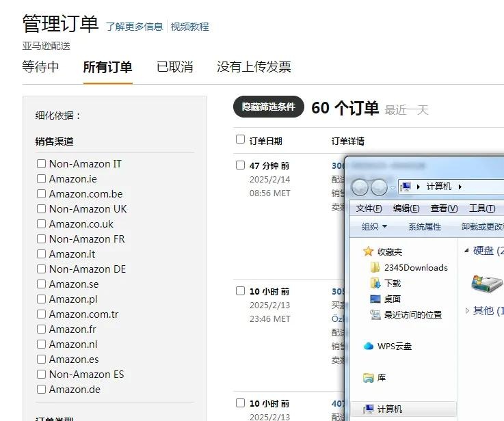Select the Windows system drive icon

pyautogui.click(x=487, y=283)
